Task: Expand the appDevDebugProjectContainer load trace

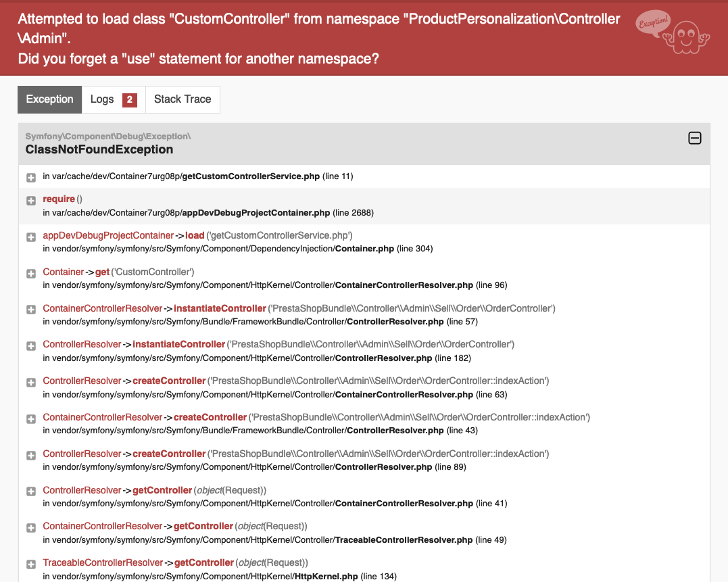Action: click(x=31, y=237)
